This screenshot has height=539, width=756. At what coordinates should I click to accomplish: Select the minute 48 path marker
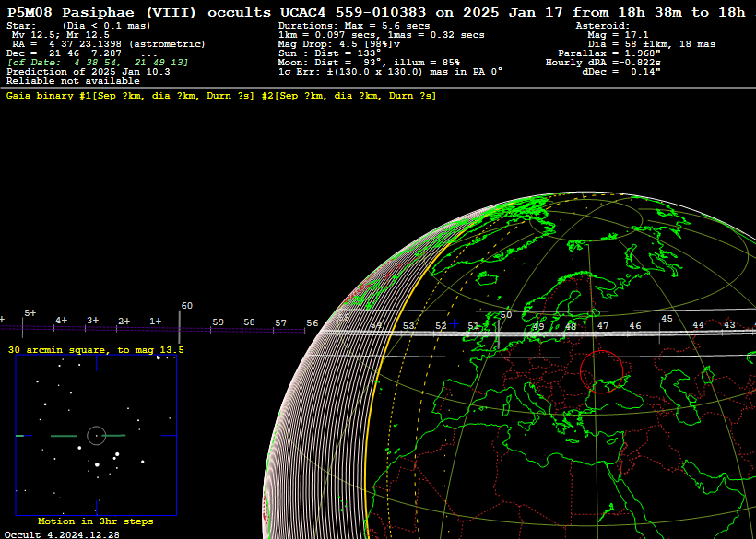pyautogui.click(x=571, y=326)
